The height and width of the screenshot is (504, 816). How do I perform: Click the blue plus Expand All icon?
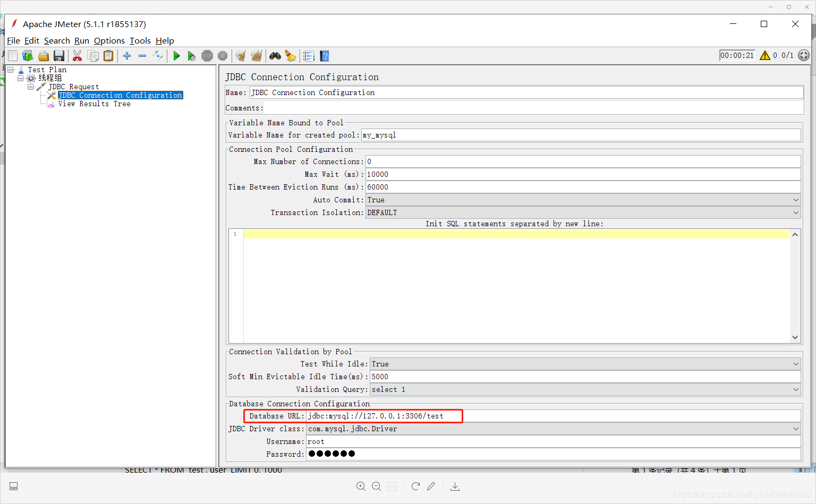[x=127, y=56]
